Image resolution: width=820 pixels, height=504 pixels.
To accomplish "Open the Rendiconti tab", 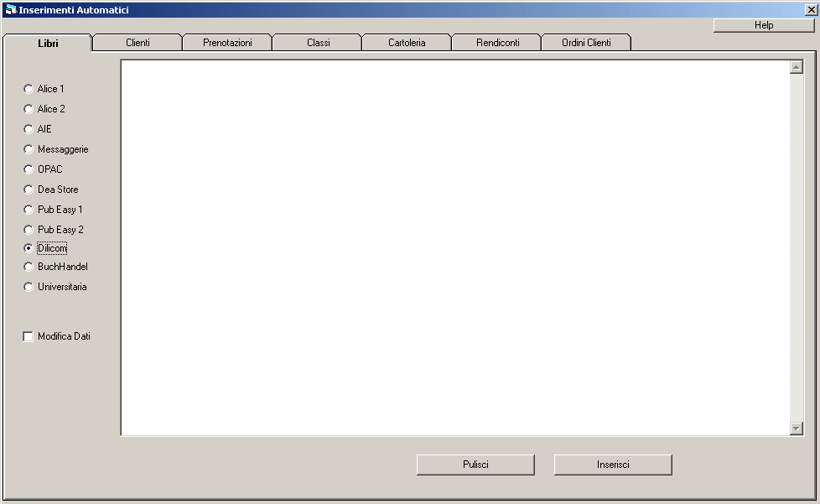I will tap(497, 43).
